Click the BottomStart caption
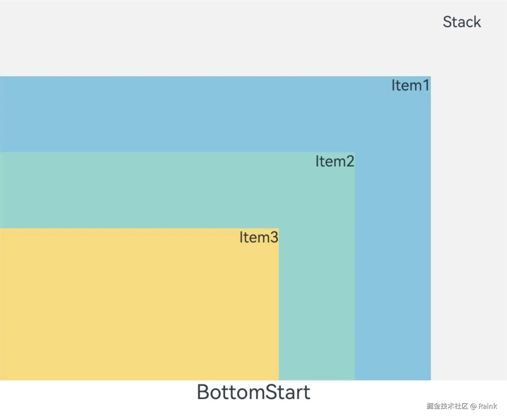 [253, 392]
